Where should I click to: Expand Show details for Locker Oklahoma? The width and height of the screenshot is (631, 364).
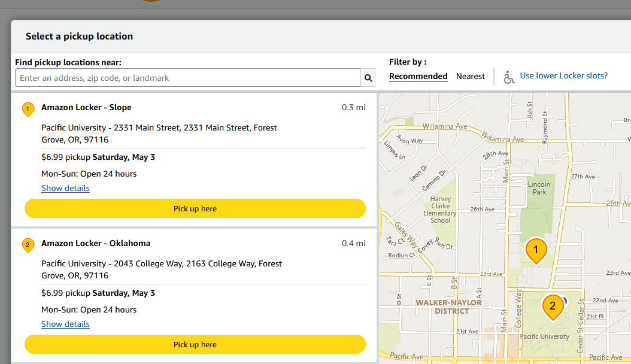click(x=65, y=324)
